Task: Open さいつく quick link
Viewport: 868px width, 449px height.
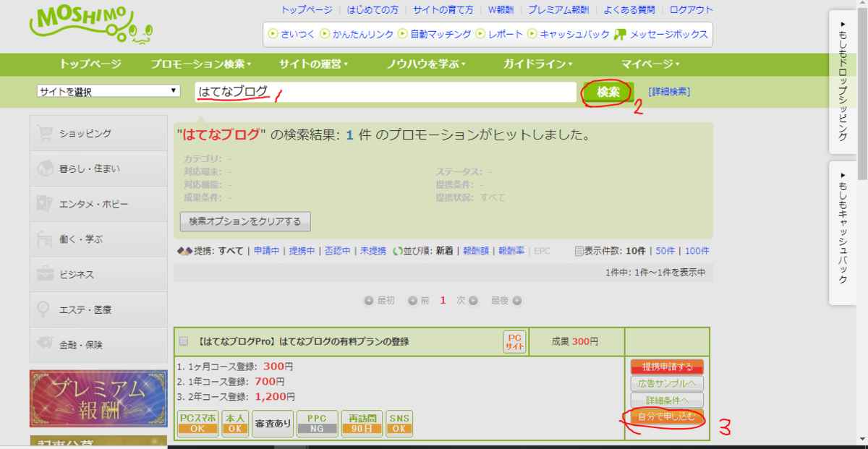Action: coord(292,34)
